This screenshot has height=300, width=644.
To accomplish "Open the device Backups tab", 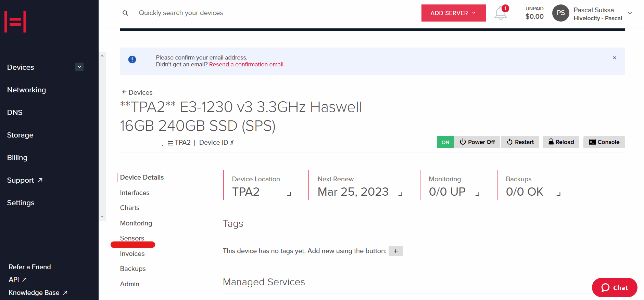I will point(133,269).
